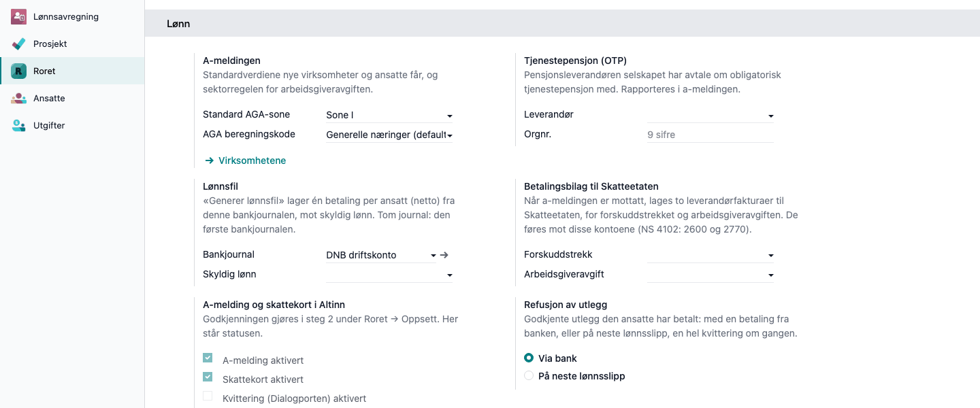Image resolution: width=980 pixels, height=408 pixels.
Task: Open the Utgifter app icon
Action: [18, 125]
